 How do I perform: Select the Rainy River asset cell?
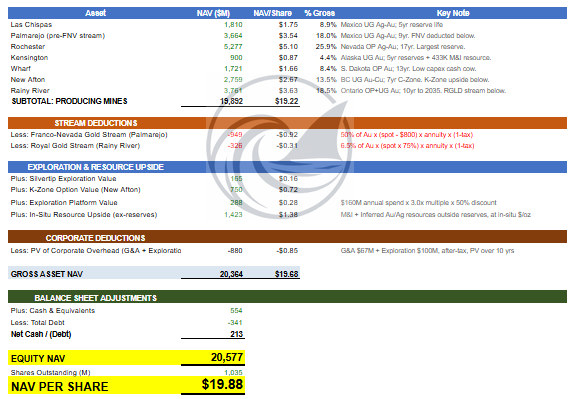[x=30, y=90]
